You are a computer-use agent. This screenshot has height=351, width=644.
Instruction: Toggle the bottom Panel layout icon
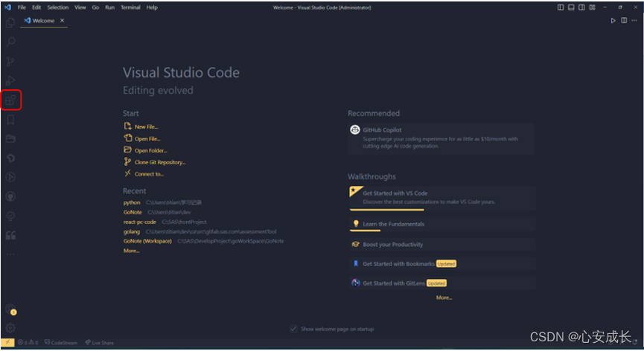[571, 7]
